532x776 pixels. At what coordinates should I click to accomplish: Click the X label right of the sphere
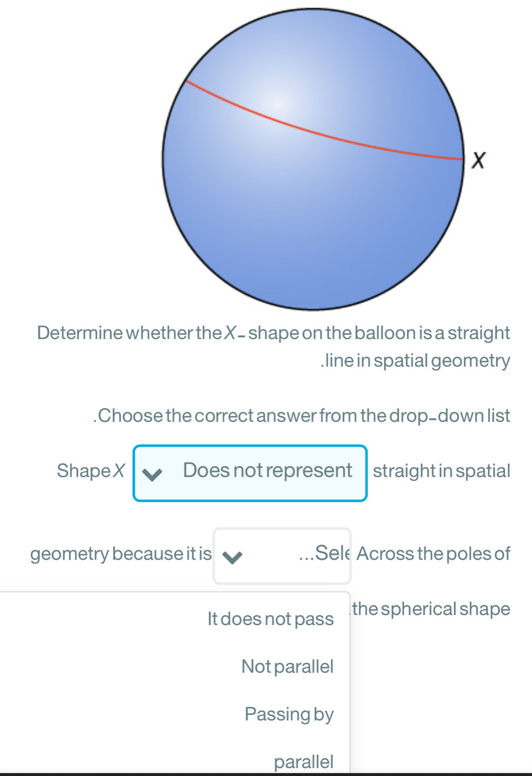478,160
